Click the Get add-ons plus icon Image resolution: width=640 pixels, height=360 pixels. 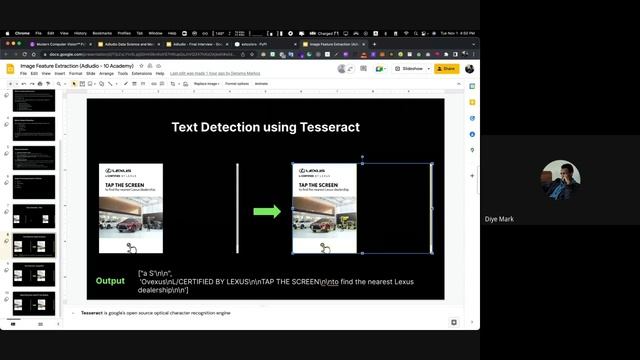(x=472, y=176)
